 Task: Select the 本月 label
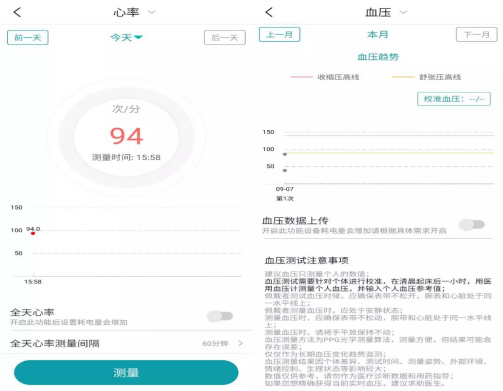(x=378, y=34)
